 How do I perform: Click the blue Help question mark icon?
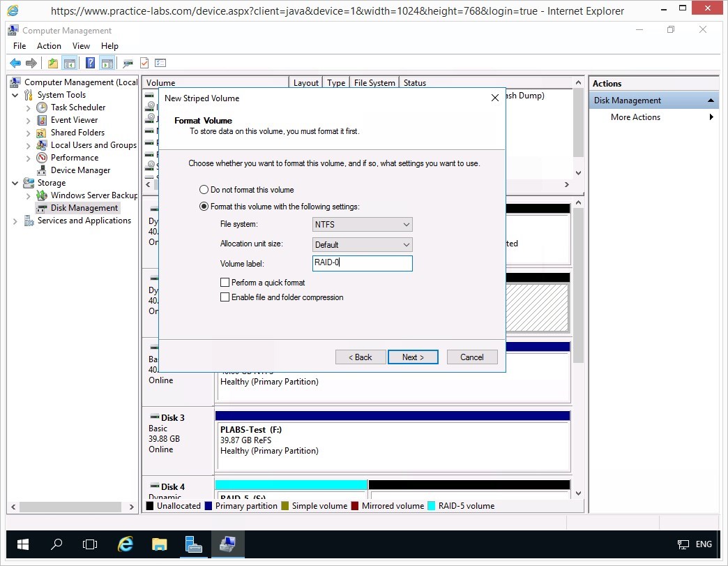(90, 63)
